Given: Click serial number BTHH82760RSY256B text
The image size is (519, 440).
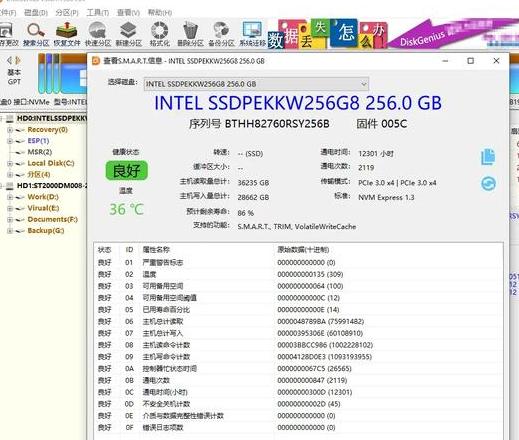Looking at the screenshot, I should 277,124.
